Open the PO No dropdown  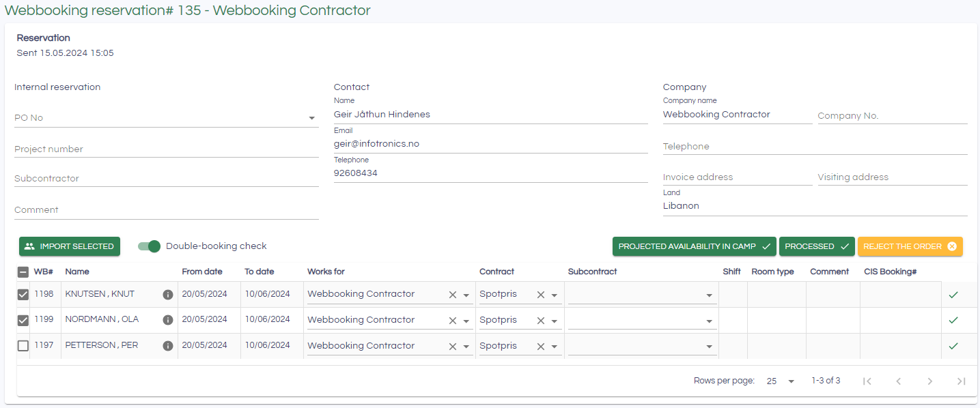click(312, 118)
